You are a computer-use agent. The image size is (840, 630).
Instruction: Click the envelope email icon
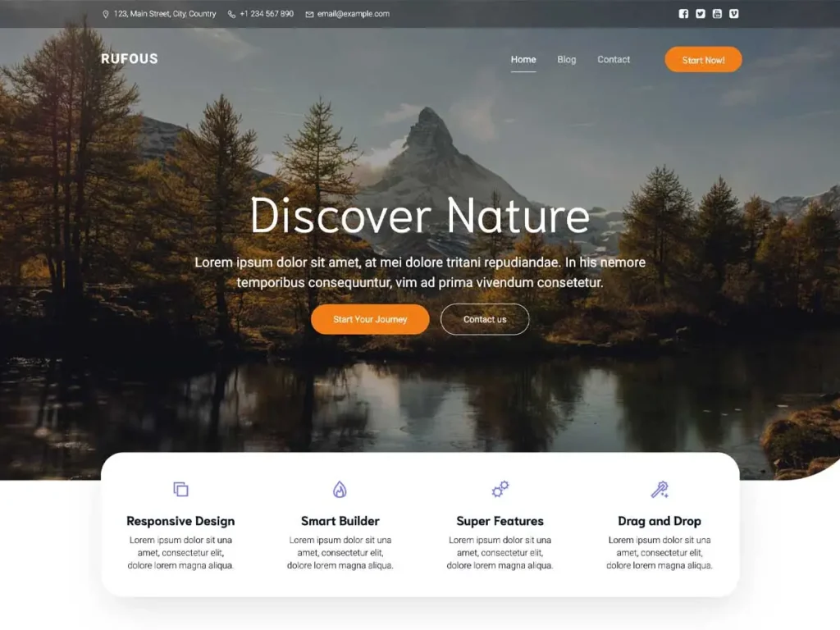(309, 14)
